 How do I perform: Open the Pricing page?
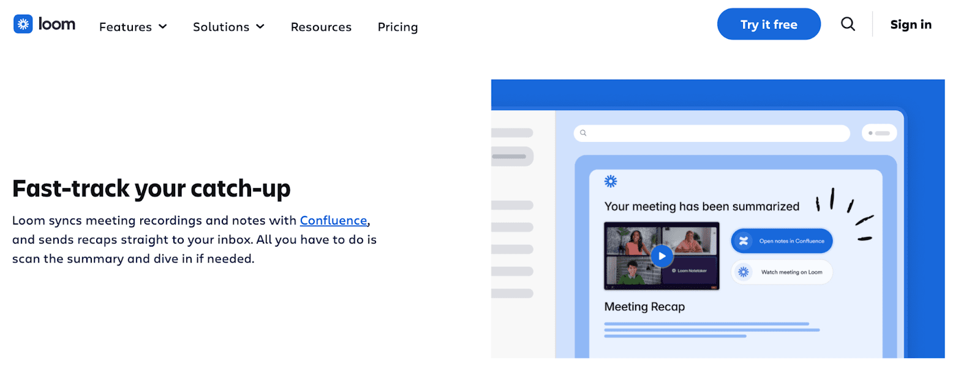[398, 27]
